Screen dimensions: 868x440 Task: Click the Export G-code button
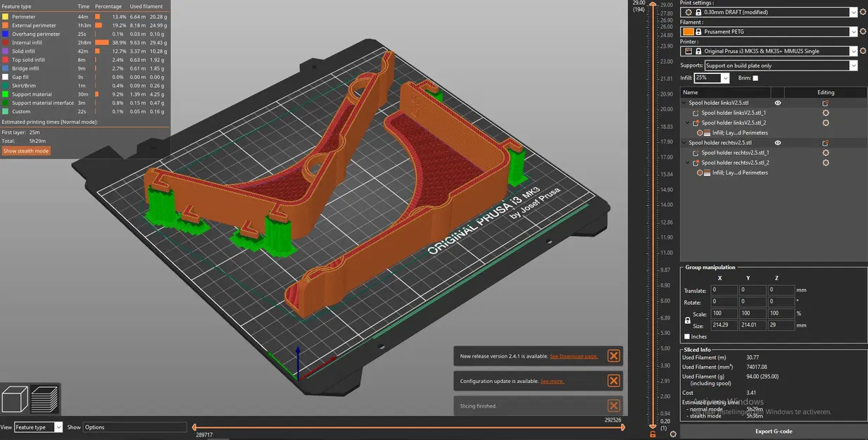[x=773, y=431]
